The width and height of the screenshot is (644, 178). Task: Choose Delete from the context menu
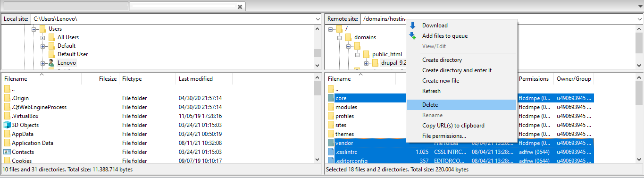pos(461,105)
